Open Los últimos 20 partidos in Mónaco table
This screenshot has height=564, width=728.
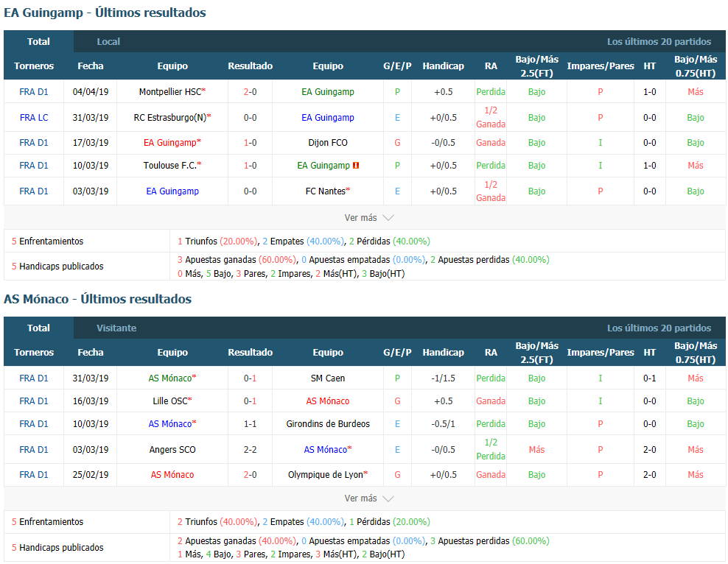click(659, 328)
